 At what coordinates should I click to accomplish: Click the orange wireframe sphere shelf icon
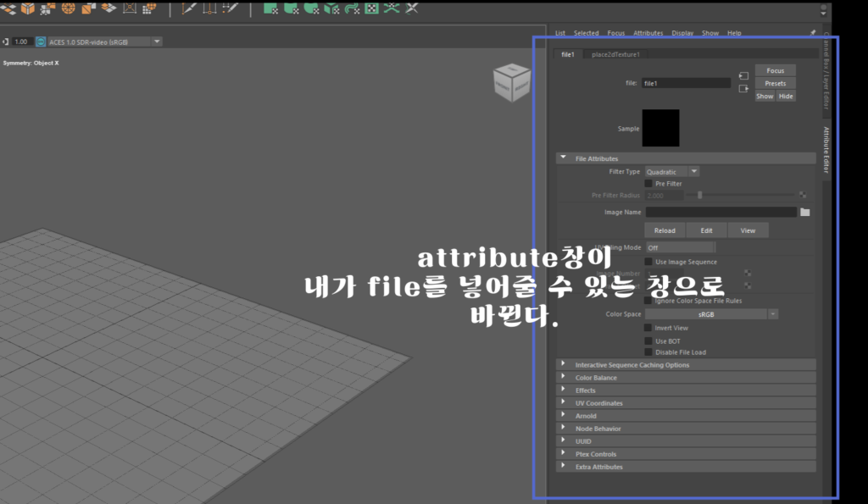coord(68,8)
